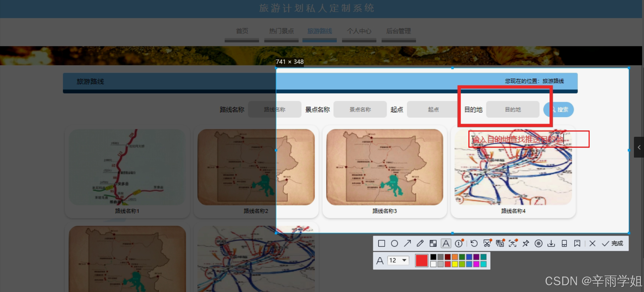Toggle the numbered marker tool
The height and width of the screenshot is (292, 644).
[459, 243]
